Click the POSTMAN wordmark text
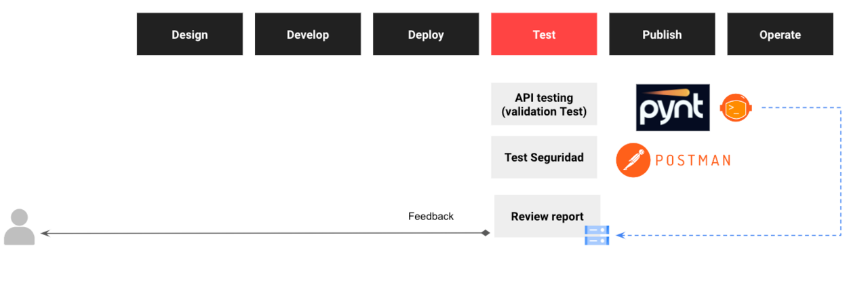 tap(692, 160)
